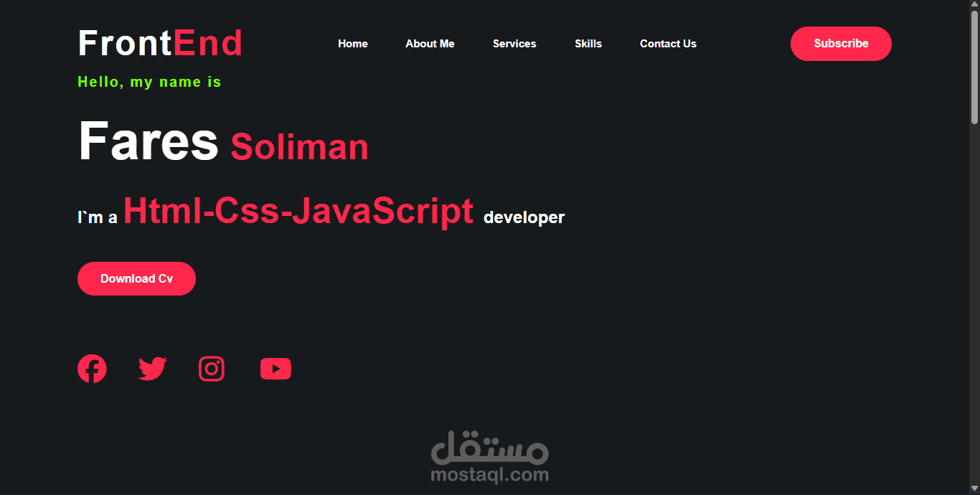Viewport: 980px width, 495px height.
Task: Click the 'Hello, my name is' text
Action: 149,82
